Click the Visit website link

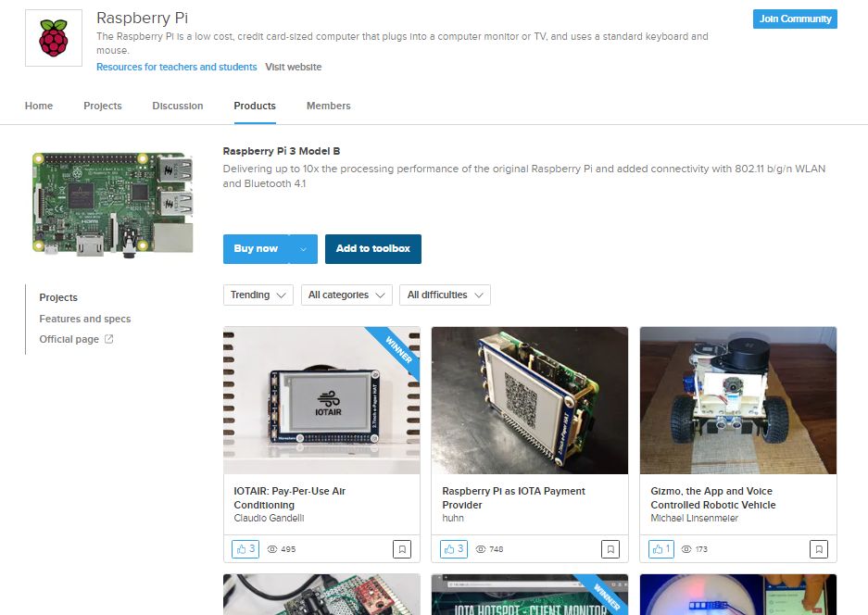294,67
